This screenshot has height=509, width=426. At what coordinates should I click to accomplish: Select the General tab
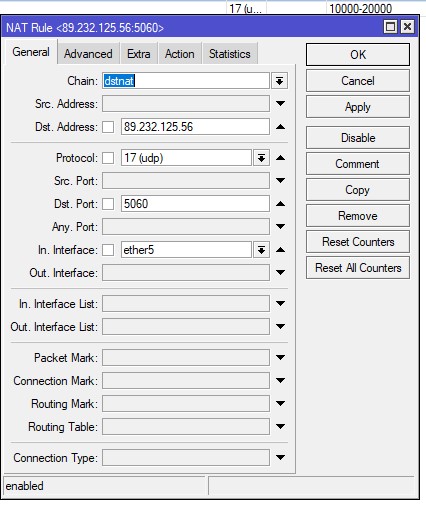31,52
